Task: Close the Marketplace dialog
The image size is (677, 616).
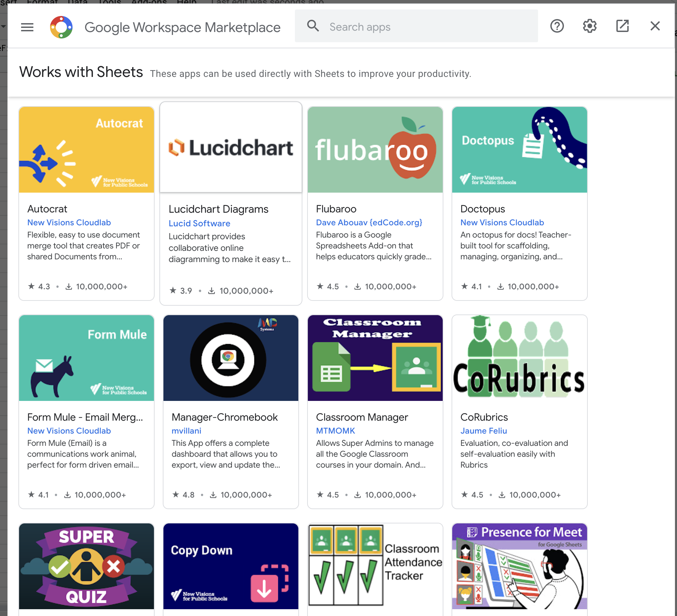Action: tap(655, 26)
